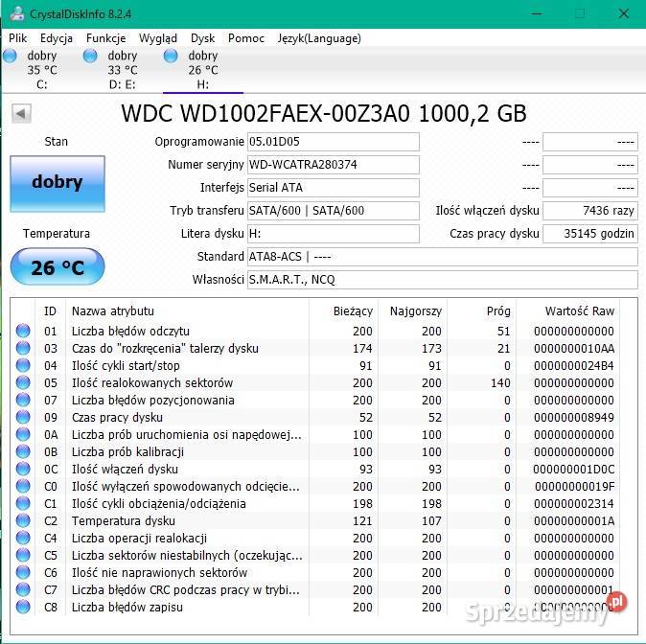646x644 pixels.
Task: Click status icon of attribute 0A spin retry
Action: (23, 435)
